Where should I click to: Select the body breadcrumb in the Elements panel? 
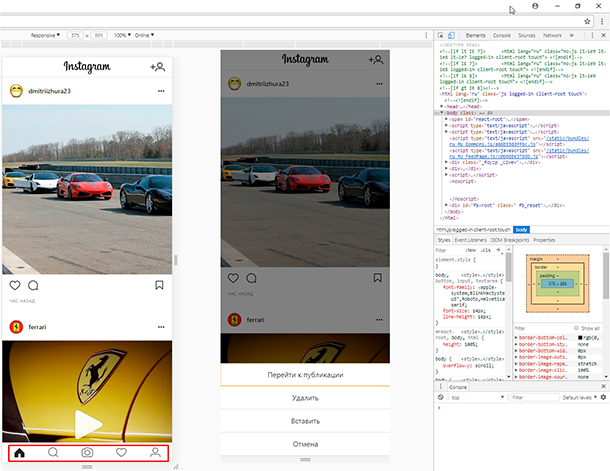(x=521, y=229)
